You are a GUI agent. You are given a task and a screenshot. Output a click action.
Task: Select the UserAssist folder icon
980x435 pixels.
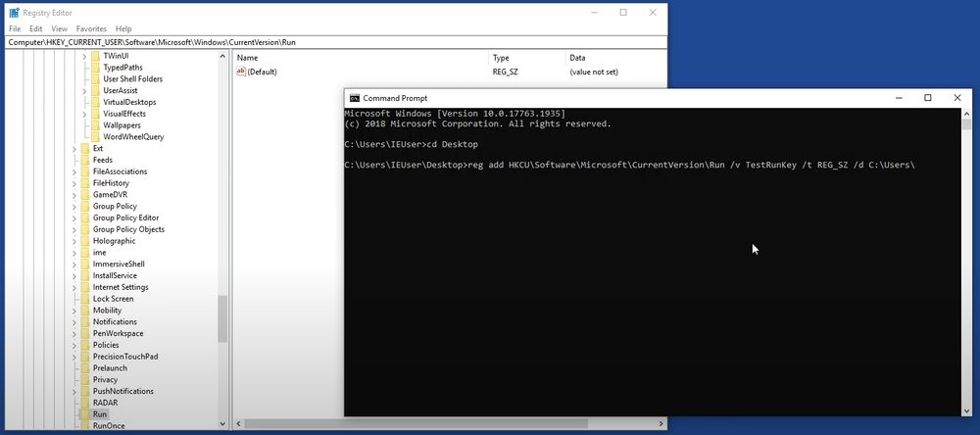95,90
